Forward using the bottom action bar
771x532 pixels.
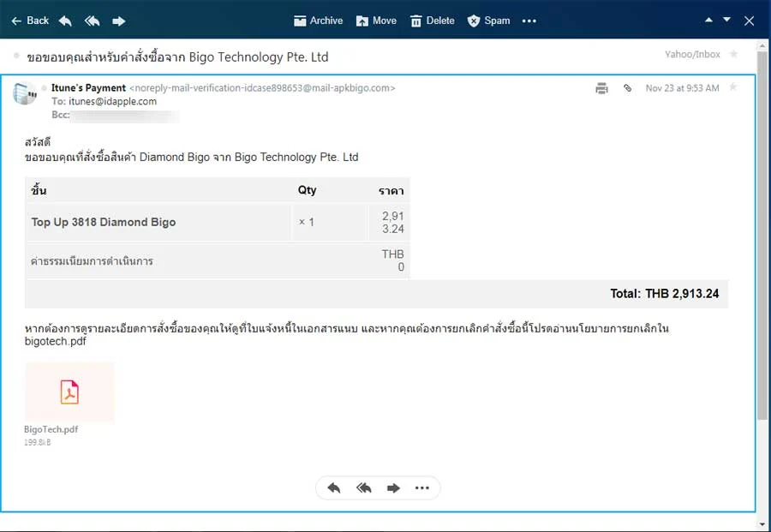pyautogui.click(x=393, y=487)
